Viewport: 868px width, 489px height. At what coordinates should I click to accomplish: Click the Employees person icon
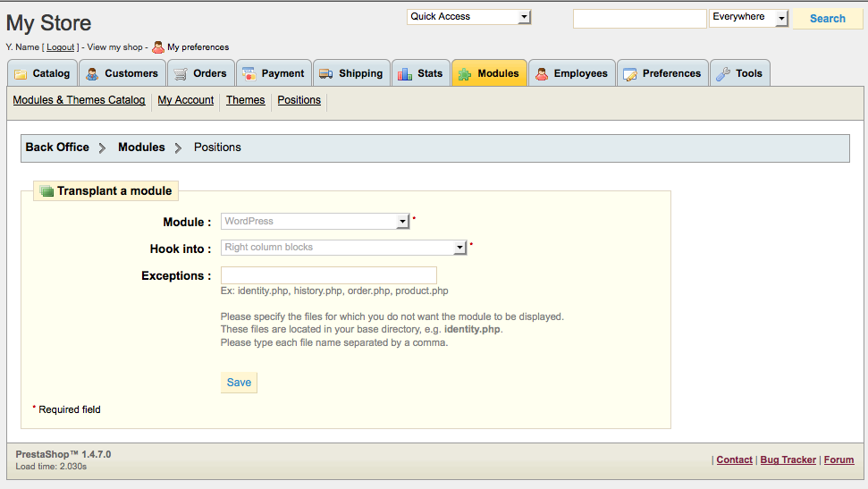click(x=542, y=73)
